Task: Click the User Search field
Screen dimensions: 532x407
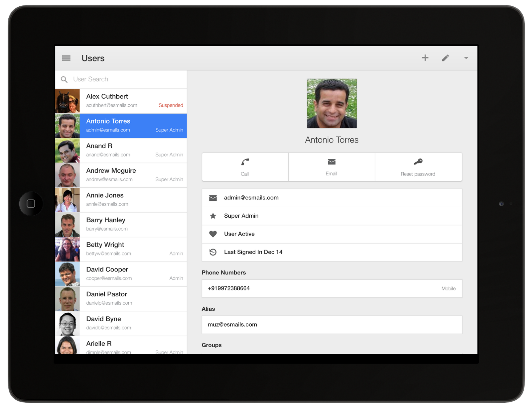Action: tap(126, 79)
